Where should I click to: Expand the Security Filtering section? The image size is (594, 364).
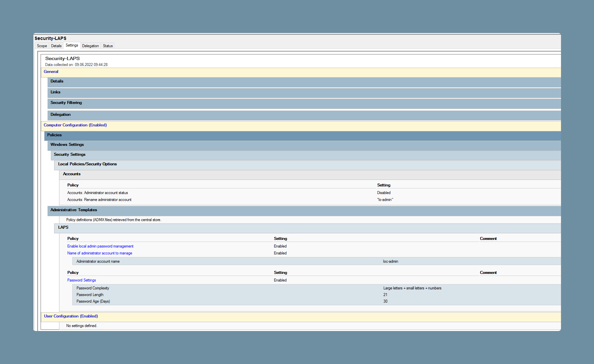pos(304,104)
